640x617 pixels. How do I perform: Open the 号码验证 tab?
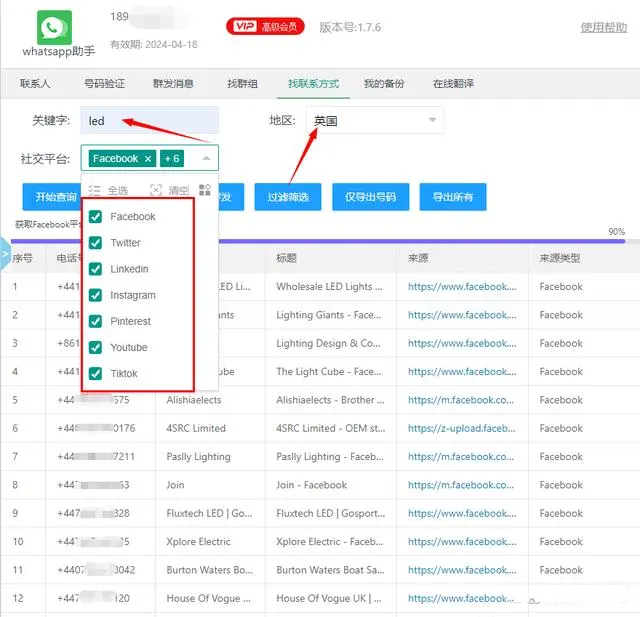[104, 84]
